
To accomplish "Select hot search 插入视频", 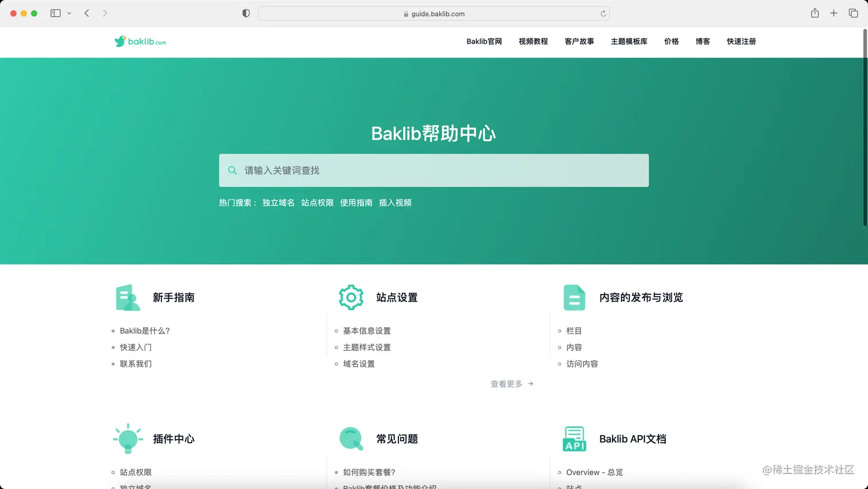I will [395, 203].
